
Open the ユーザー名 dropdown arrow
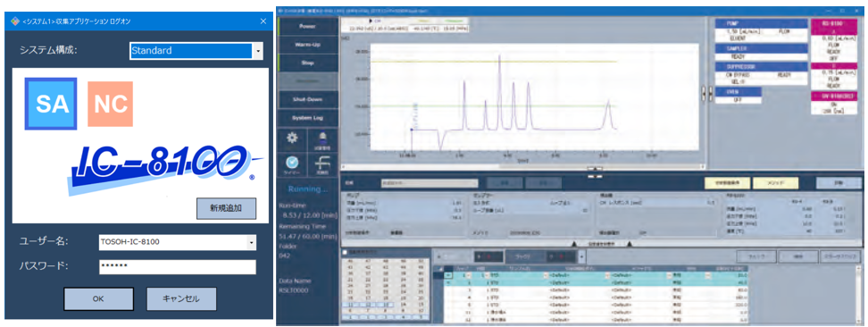(251, 243)
